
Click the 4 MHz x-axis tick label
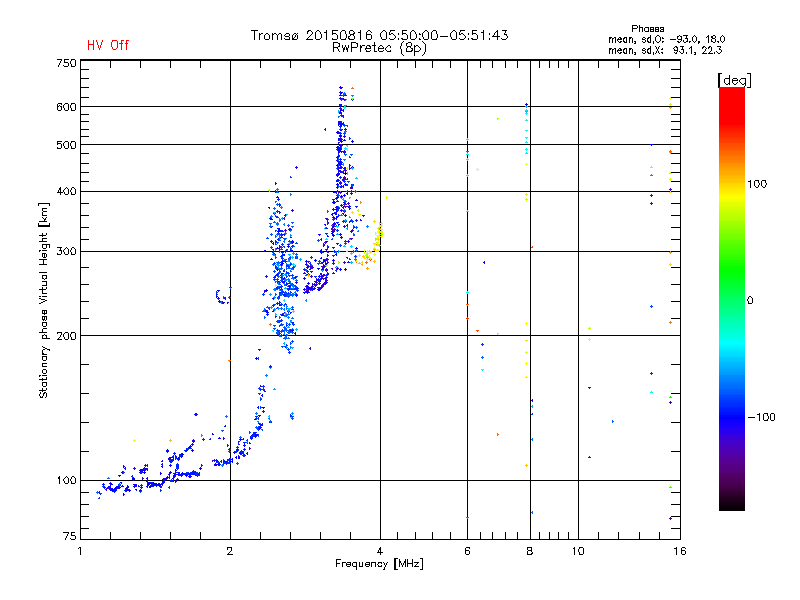(x=380, y=551)
